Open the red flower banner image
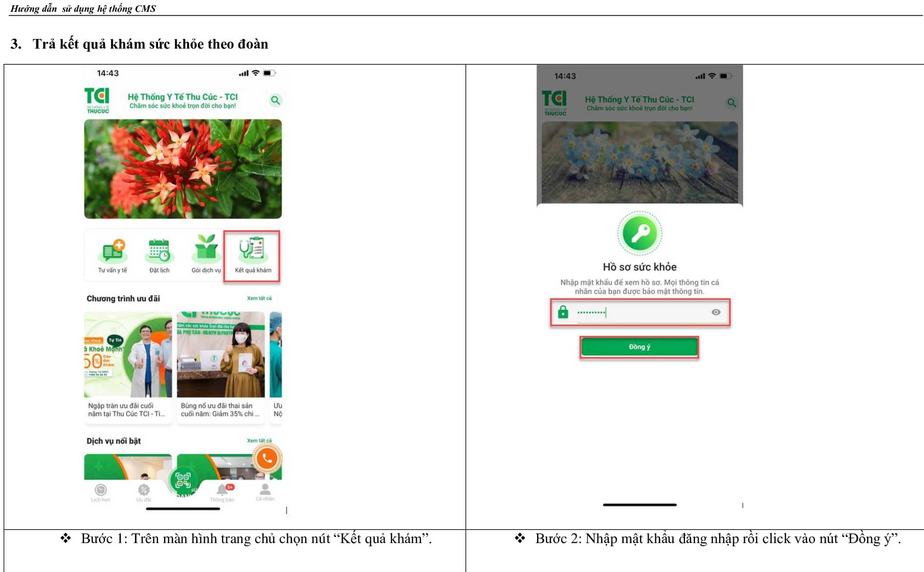The width and height of the screenshot is (924, 572). [183, 169]
